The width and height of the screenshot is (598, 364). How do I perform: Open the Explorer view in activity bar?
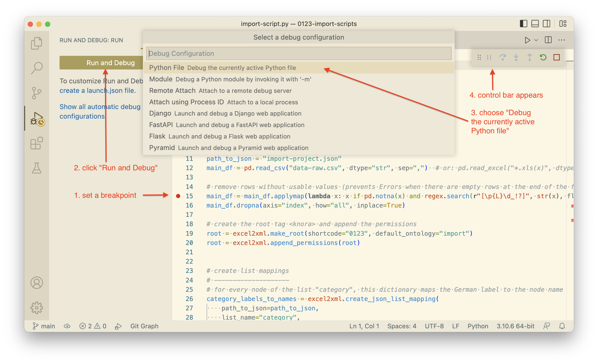[x=37, y=43]
